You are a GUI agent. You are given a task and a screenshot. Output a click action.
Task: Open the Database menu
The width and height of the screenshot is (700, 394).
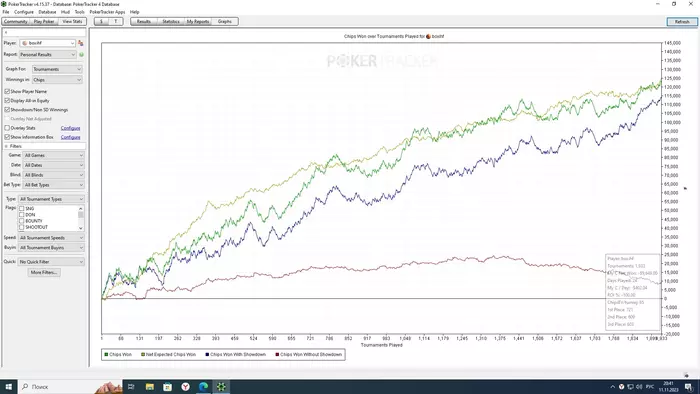click(47, 12)
